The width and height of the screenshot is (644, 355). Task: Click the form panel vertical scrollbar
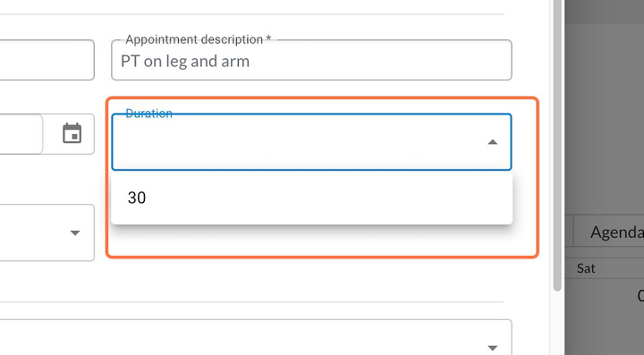click(x=557, y=146)
